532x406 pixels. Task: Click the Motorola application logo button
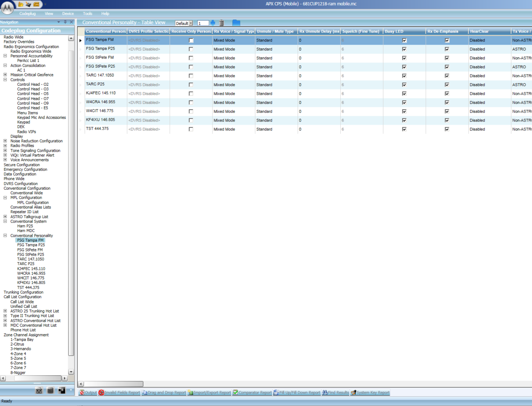tap(8, 7)
